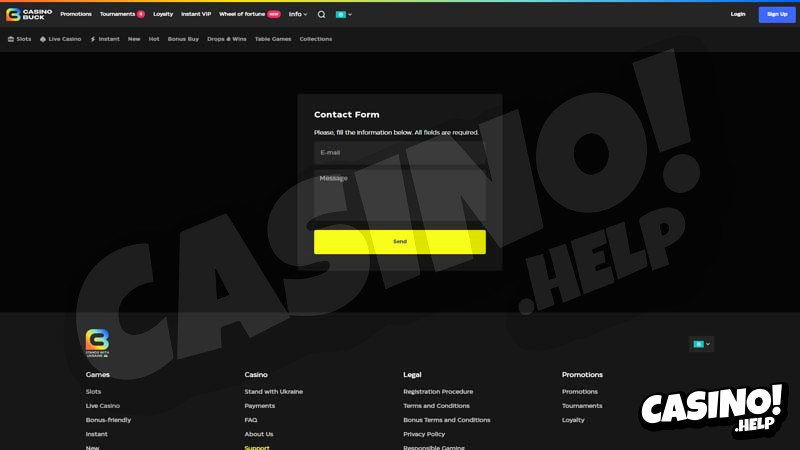This screenshot has height=450, width=800.
Task: Select the Collections tab
Action: (316, 39)
